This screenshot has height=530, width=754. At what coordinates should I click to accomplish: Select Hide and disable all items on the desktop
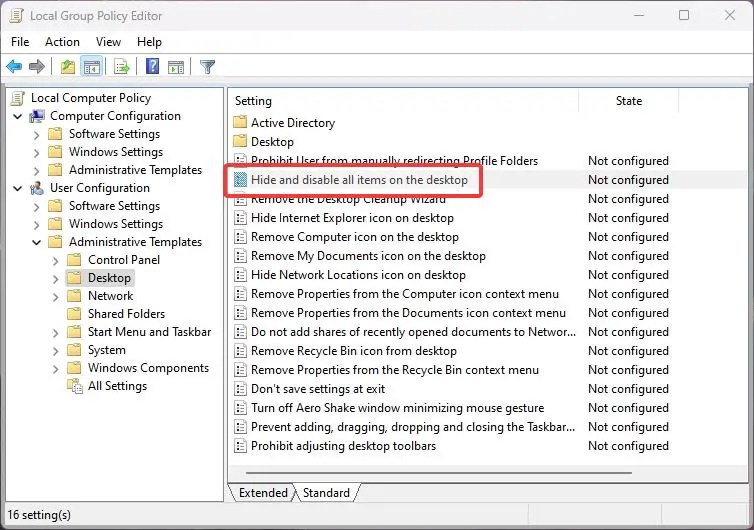pos(359,180)
